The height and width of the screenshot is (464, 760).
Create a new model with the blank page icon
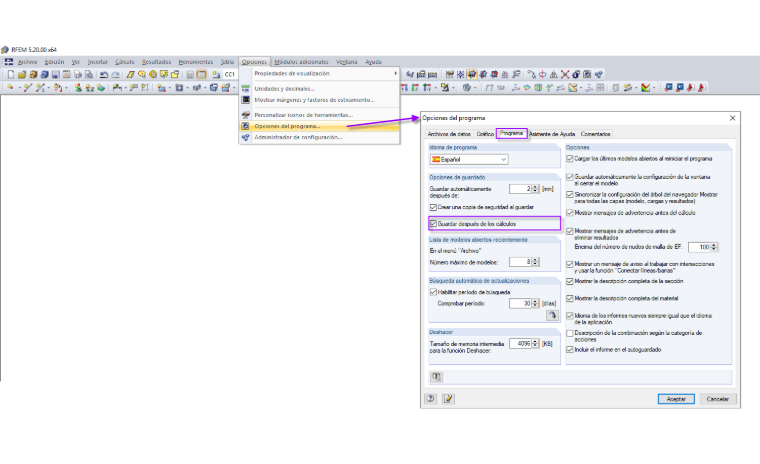pos(11,74)
